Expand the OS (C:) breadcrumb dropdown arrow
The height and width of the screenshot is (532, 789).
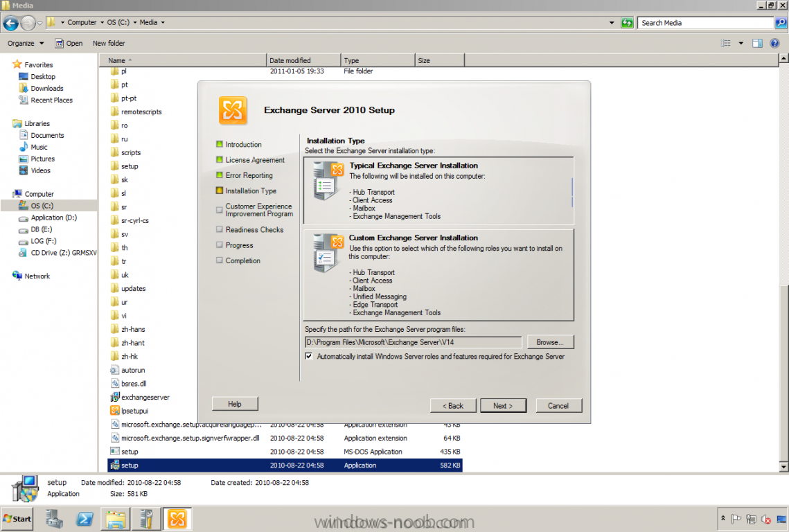pyautogui.click(x=135, y=23)
